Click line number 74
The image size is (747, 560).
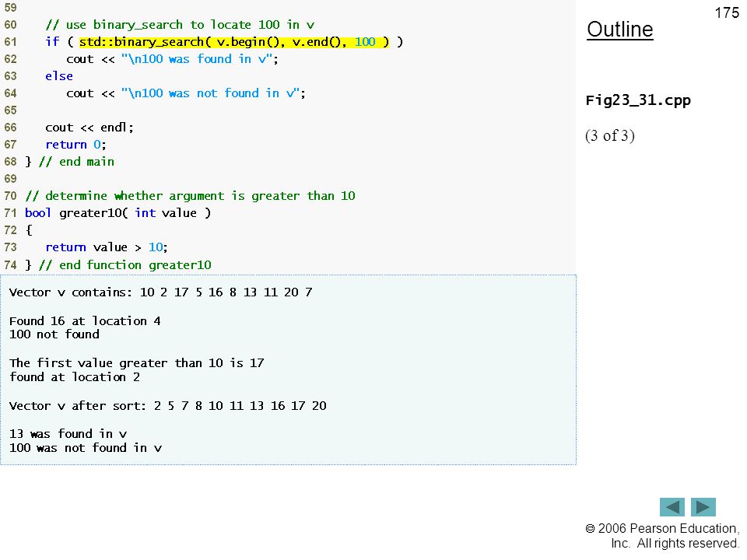(10, 264)
